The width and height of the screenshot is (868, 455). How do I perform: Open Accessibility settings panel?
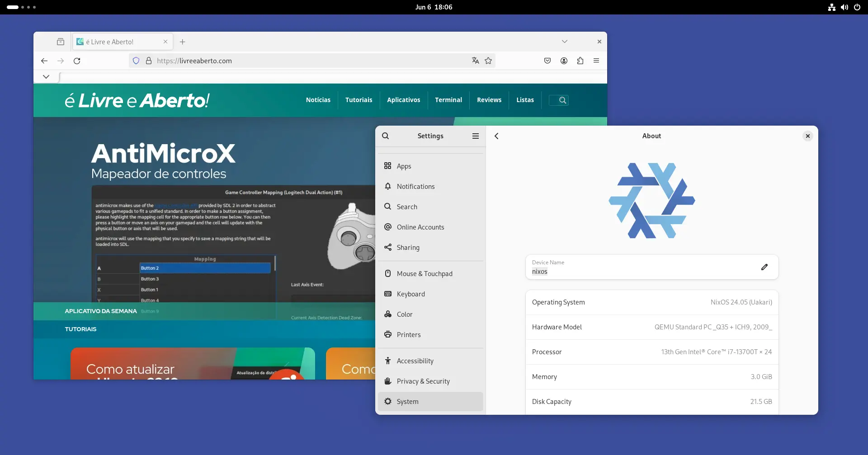(430, 361)
